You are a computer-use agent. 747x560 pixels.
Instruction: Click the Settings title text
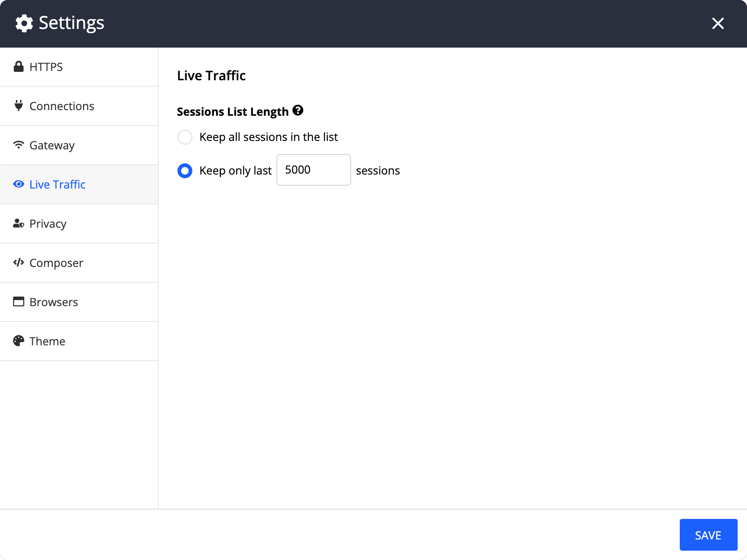(71, 23)
